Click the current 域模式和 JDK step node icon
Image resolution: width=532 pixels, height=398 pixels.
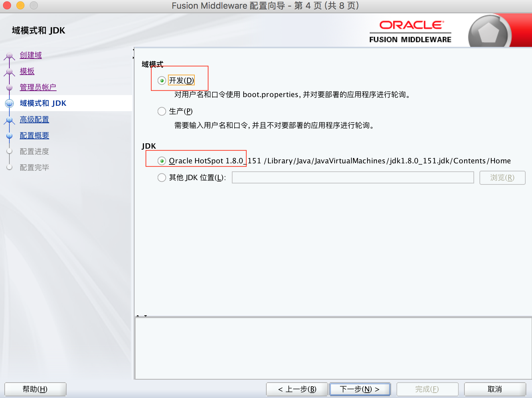click(x=9, y=103)
